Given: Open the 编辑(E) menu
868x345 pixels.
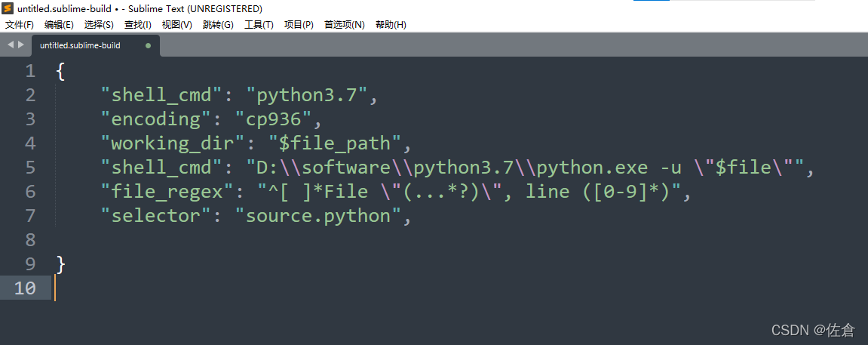Looking at the screenshot, I should [59, 25].
